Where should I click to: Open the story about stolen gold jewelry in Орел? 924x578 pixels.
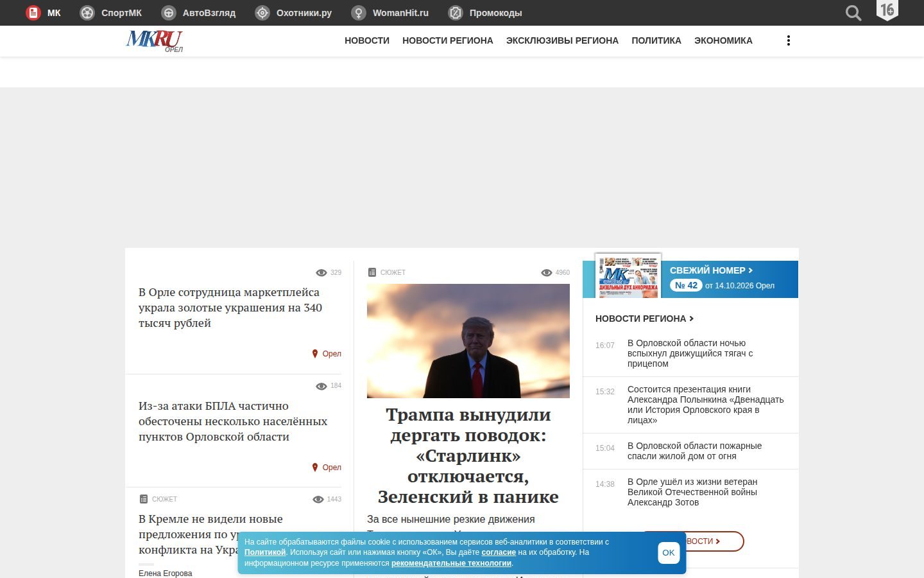(230, 308)
